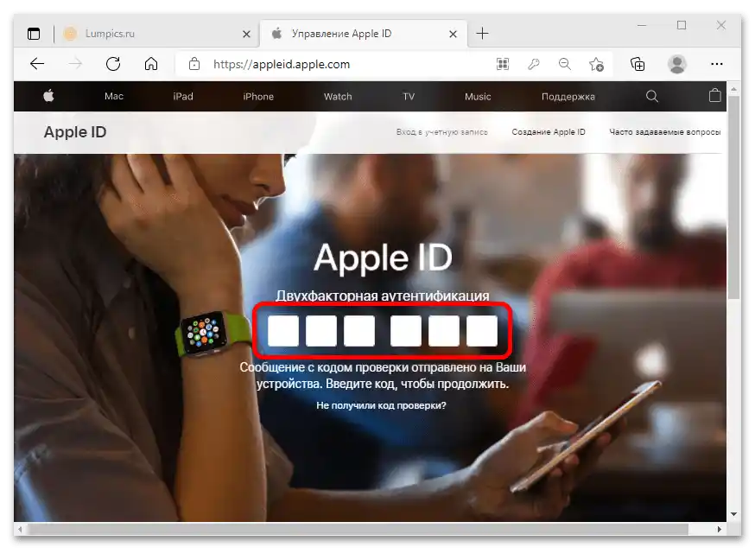Viewport: 755px width, 560px height.
Task: Focus the third verification code box
Action: pos(359,331)
